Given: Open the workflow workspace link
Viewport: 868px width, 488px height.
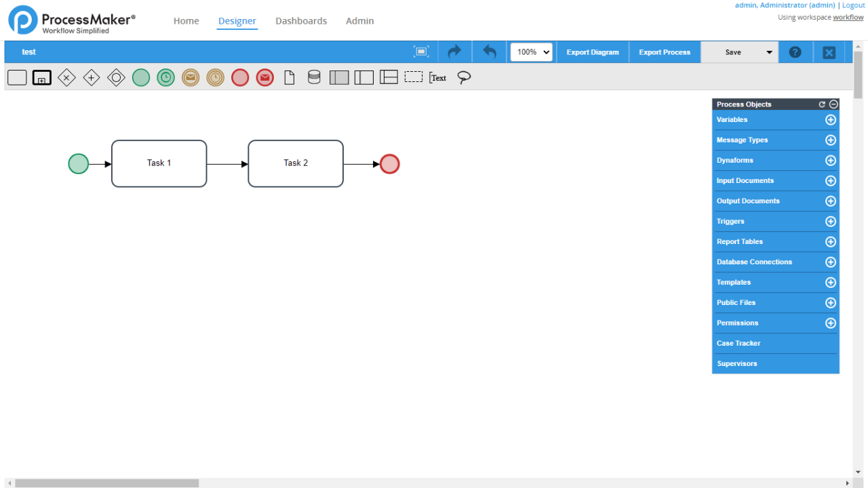Looking at the screenshot, I should [x=848, y=18].
